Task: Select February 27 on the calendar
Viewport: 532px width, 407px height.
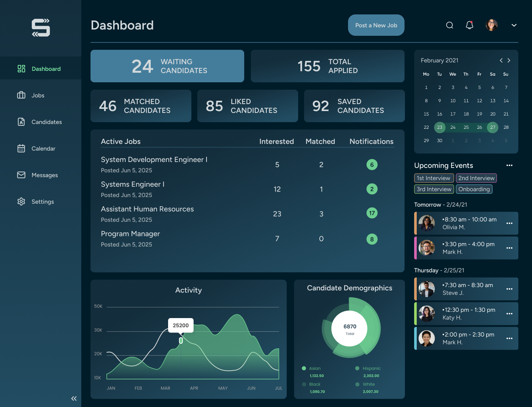Action: (493, 127)
